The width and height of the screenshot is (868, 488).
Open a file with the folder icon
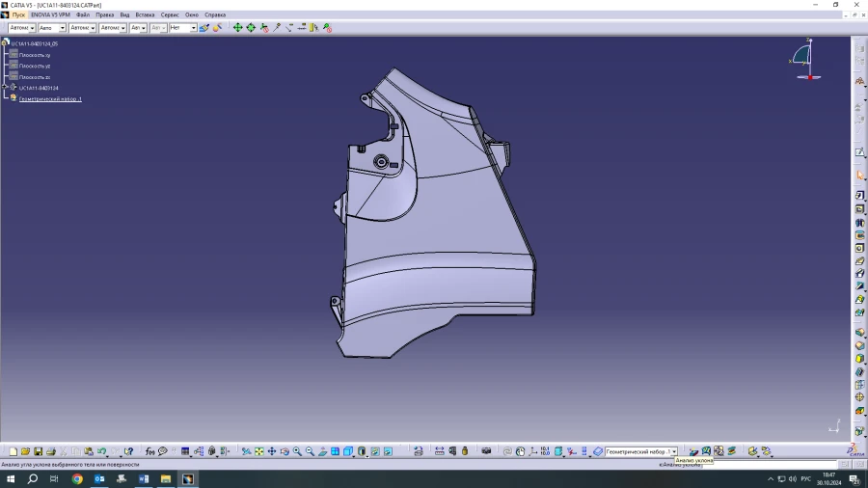26,451
